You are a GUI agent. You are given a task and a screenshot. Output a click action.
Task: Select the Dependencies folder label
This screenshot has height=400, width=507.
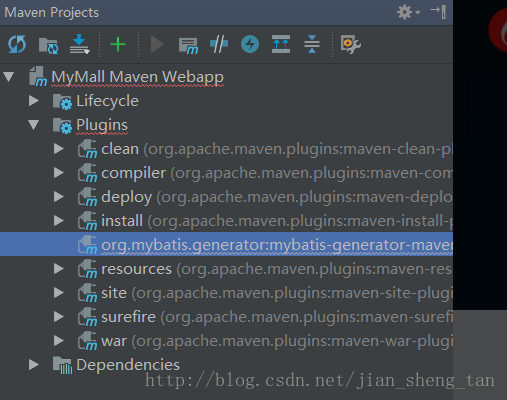[128, 365]
